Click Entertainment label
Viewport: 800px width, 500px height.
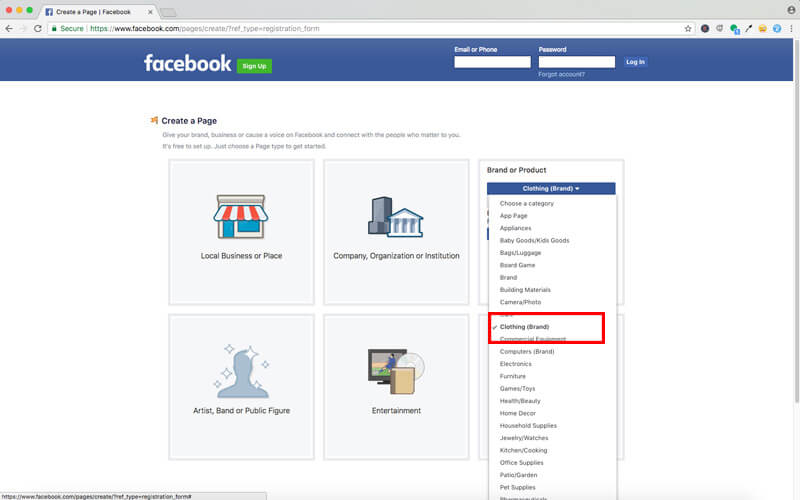[396, 411]
